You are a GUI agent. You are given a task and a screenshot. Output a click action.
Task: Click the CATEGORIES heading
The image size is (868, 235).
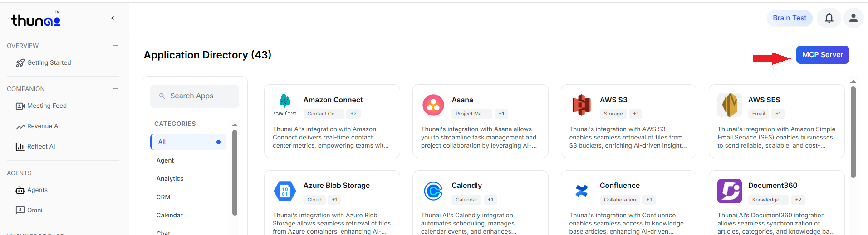(x=175, y=124)
